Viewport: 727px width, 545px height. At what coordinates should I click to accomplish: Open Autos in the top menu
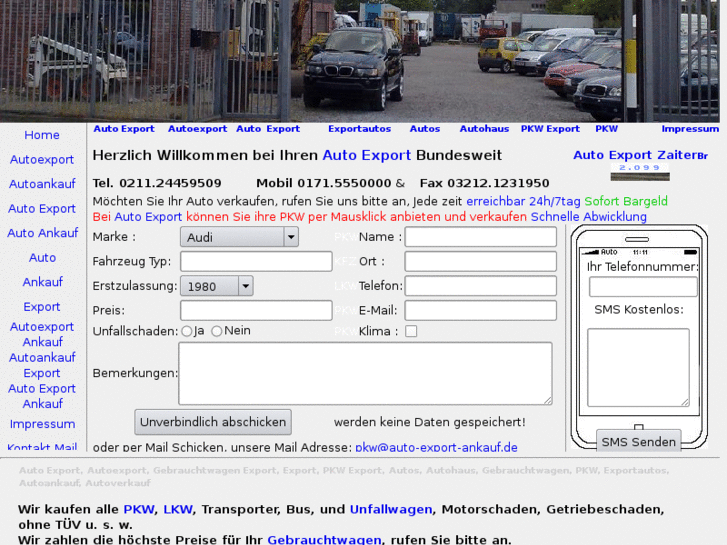425,129
